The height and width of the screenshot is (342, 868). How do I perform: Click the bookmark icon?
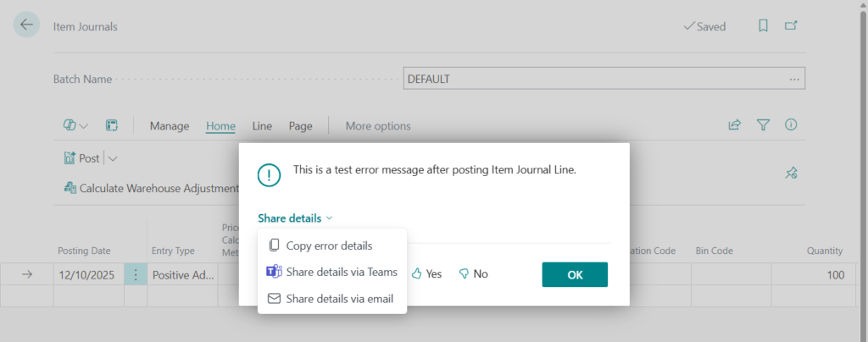[763, 26]
